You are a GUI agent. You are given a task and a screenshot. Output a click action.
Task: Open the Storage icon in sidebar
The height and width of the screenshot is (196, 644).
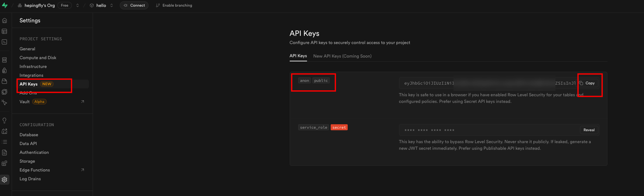tap(4, 81)
